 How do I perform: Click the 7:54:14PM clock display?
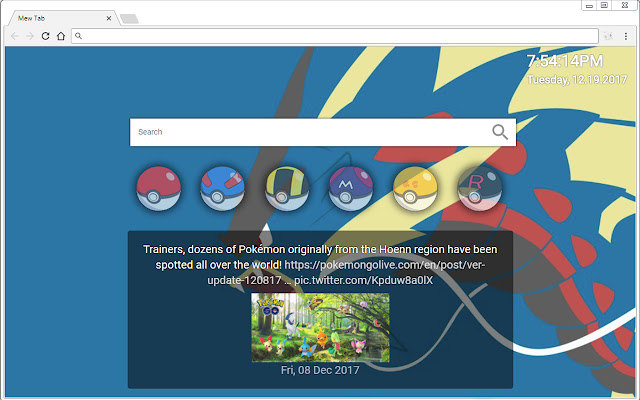(x=565, y=61)
